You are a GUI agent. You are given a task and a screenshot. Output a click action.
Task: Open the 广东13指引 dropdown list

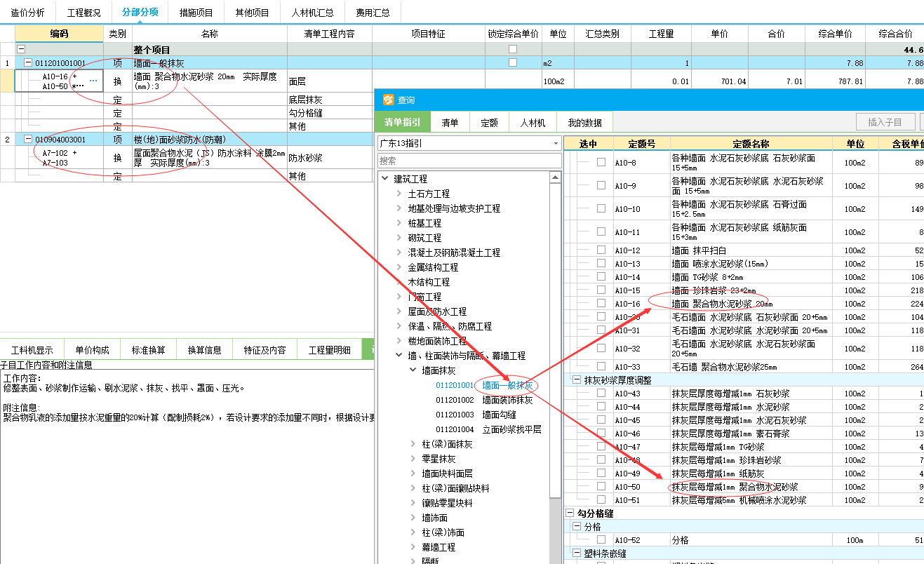[556, 143]
